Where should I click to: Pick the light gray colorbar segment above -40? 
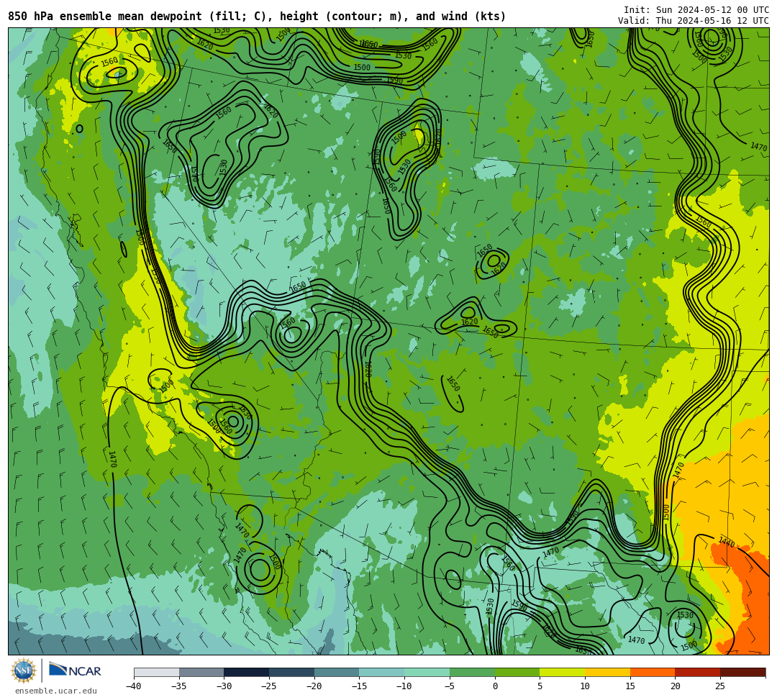[157, 672]
